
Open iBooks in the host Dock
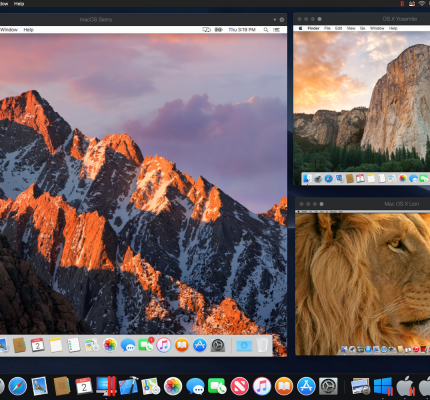pyautogui.click(x=284, y=386)
